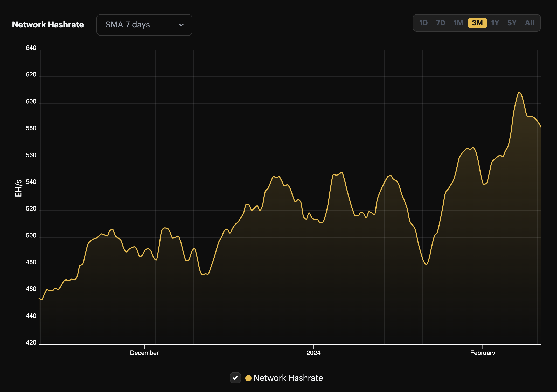Select the 5Y time range
This screenshot has height=392, width=557.
coord(512,23)
